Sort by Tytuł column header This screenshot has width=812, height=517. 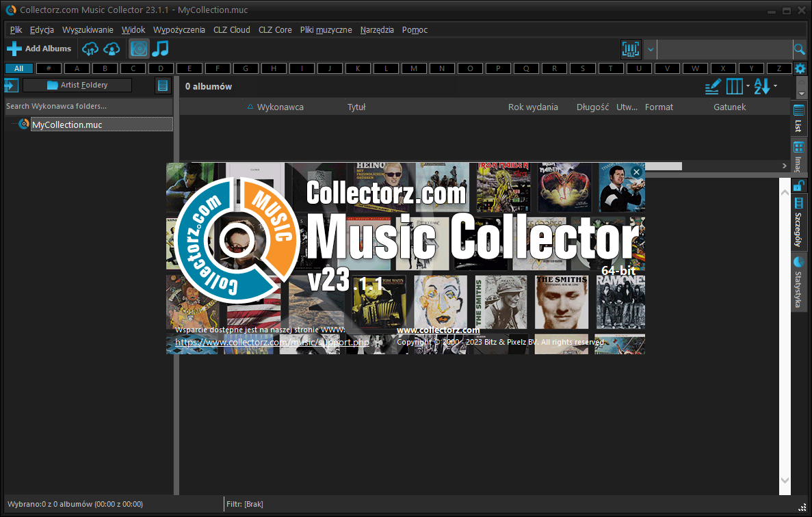coord(356,107)
